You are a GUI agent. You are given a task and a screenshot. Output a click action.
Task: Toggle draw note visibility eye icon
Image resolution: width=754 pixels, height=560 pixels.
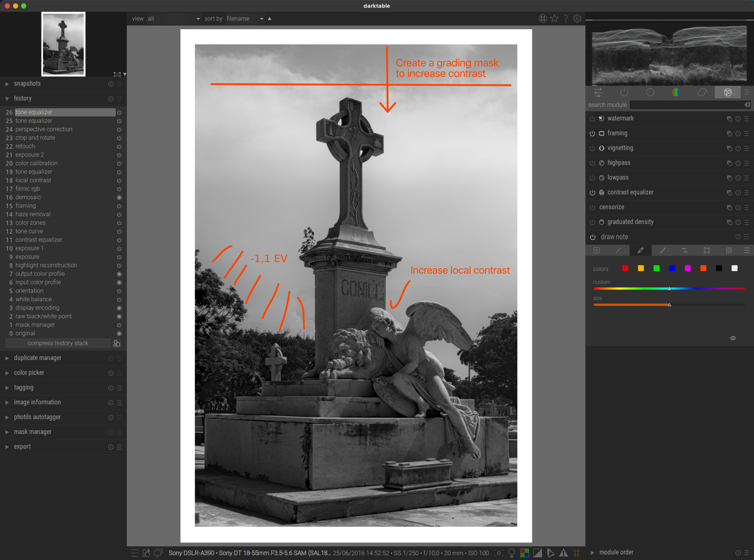coord(733,338)
